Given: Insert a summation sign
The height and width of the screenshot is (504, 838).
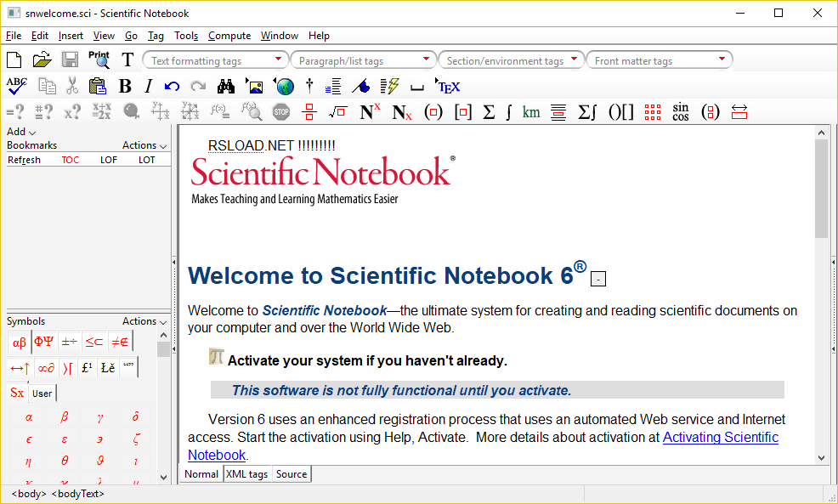Looking at the screenshot, I should click(x=490, y=111).
